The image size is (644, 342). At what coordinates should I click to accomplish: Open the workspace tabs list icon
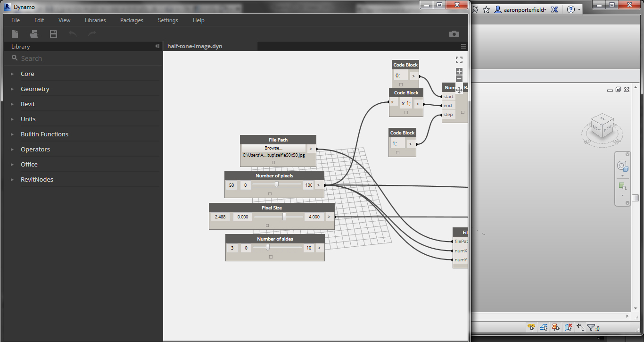[463, 46]
